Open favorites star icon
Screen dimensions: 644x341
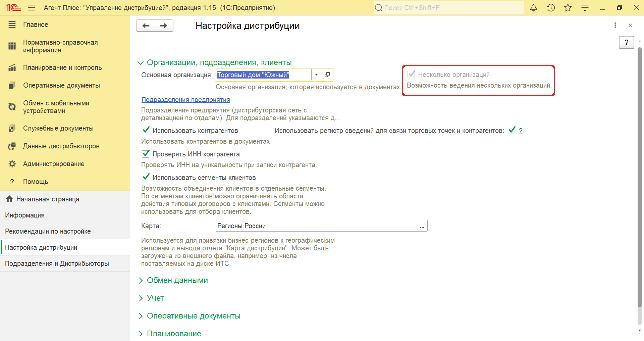tap(568, 7)
